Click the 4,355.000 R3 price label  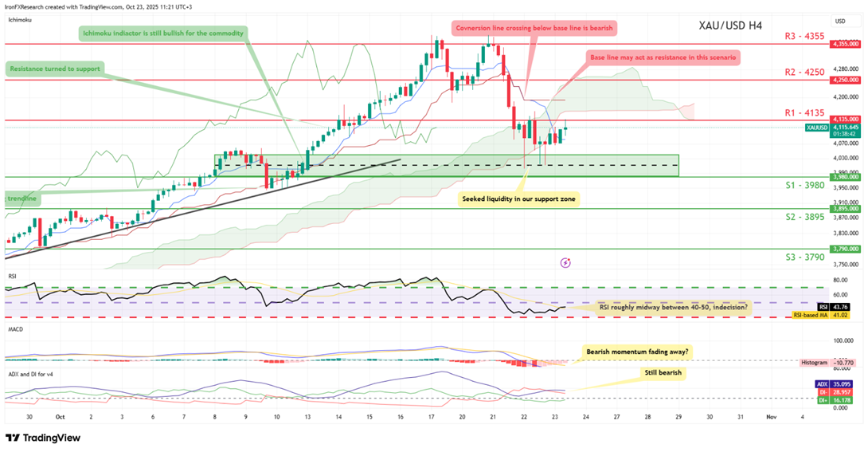844,44
